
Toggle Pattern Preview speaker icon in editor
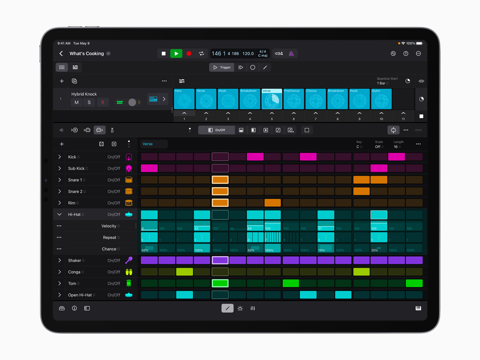point(61,130)
